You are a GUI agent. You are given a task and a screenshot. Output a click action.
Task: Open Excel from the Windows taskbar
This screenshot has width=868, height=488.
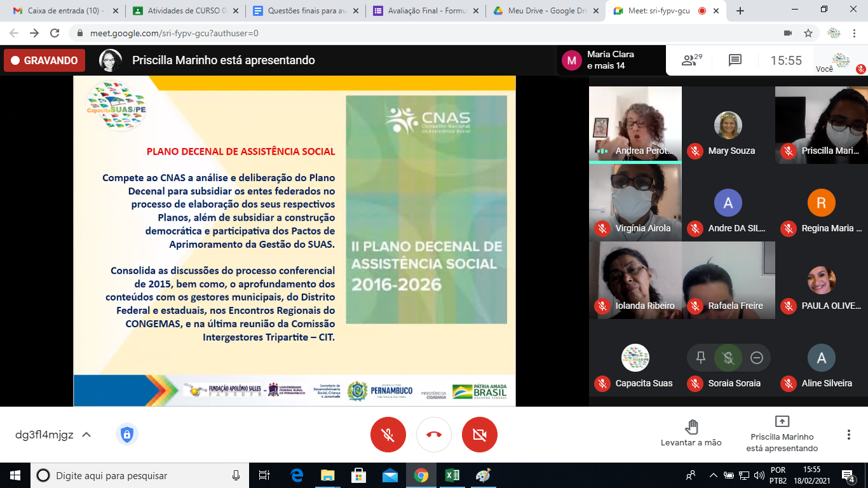coord(452,475)
